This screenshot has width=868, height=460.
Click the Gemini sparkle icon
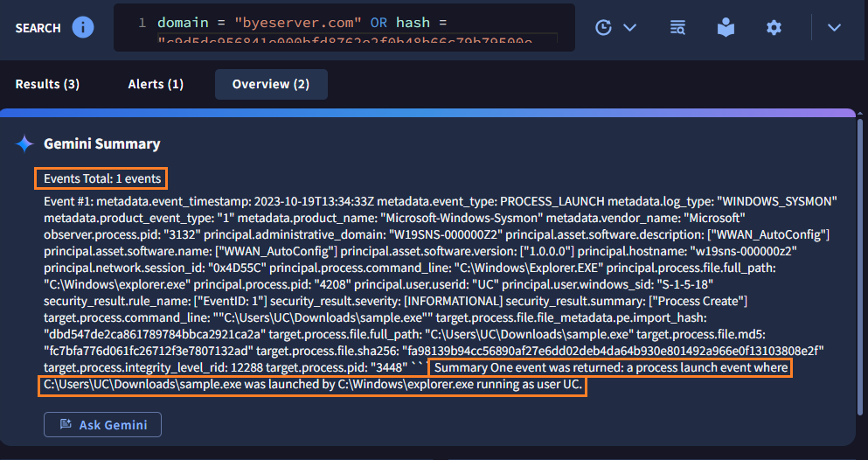24,143
